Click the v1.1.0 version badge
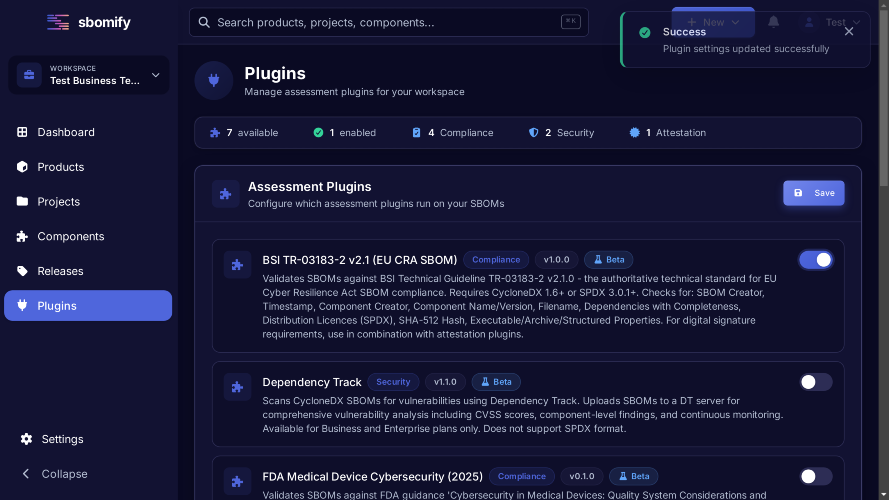The height and width of the screenshot is (500, 889). pyautogui.click(x=445, y=382)
